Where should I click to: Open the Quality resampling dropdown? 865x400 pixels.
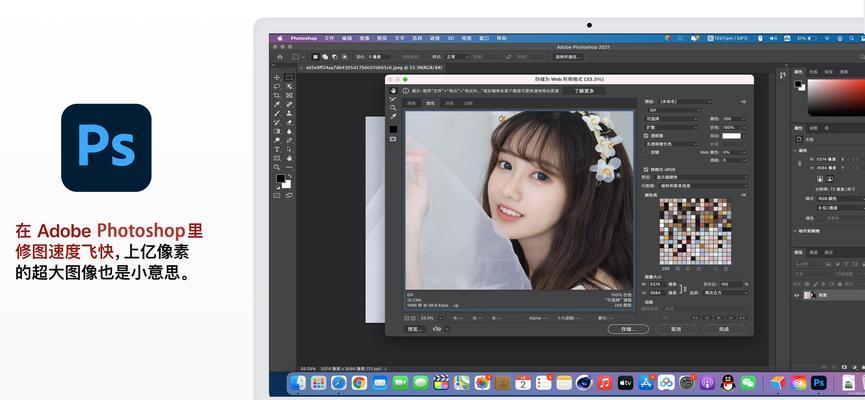click(724, 292)
